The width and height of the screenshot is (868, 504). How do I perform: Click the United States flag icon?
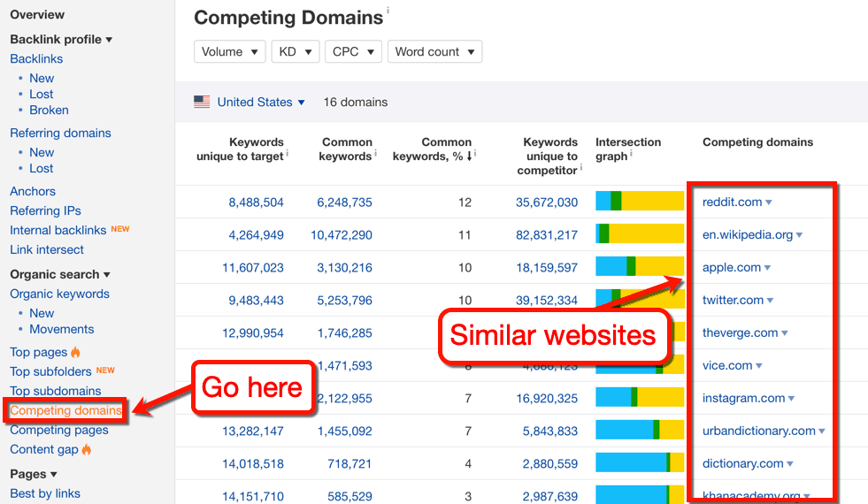click(x=202, y=102)
